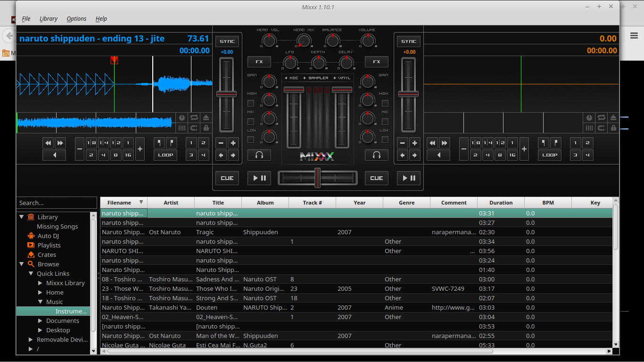Click the left deck beatgrid bars icon
Viewport: 644px width, 362px height.
pyautogui.click(x=182, y=128)
